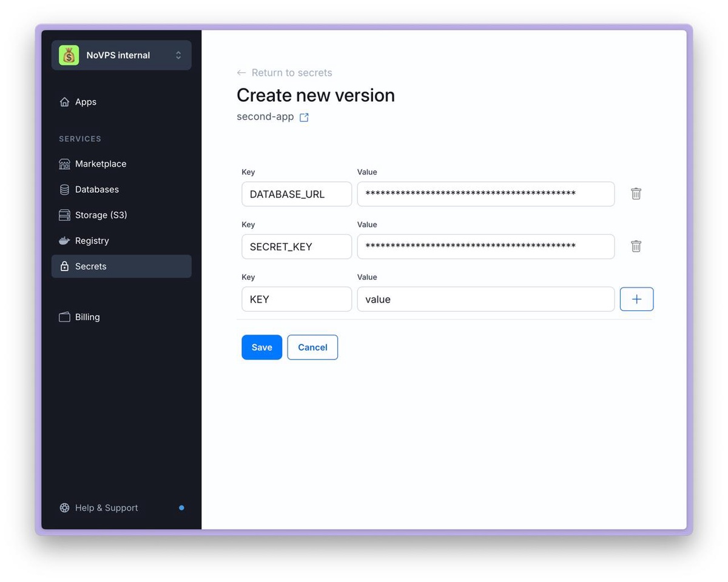Click the empty value input field
Image resolution: width=728 pixels, height=582 pixels.
(485, 299)
